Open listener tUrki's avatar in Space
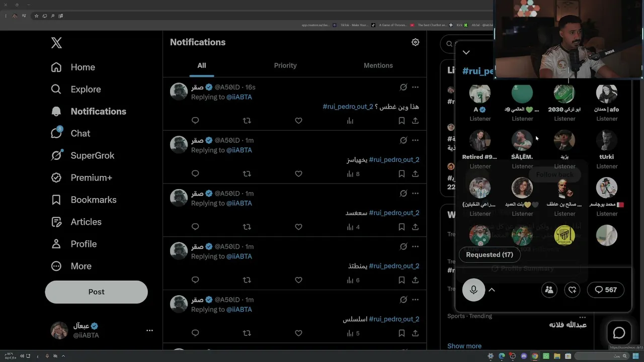644x362 pixels. click(607, 141)
